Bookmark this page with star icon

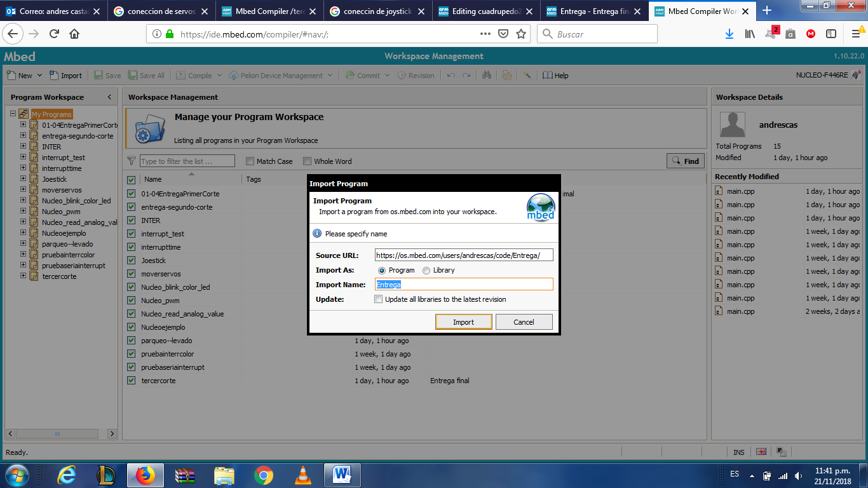coord(521,34)
